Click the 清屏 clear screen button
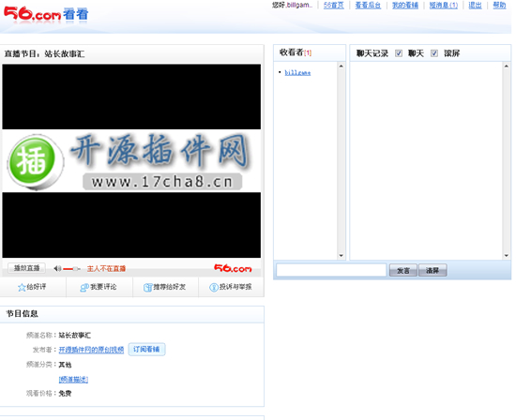 (433, 270)
